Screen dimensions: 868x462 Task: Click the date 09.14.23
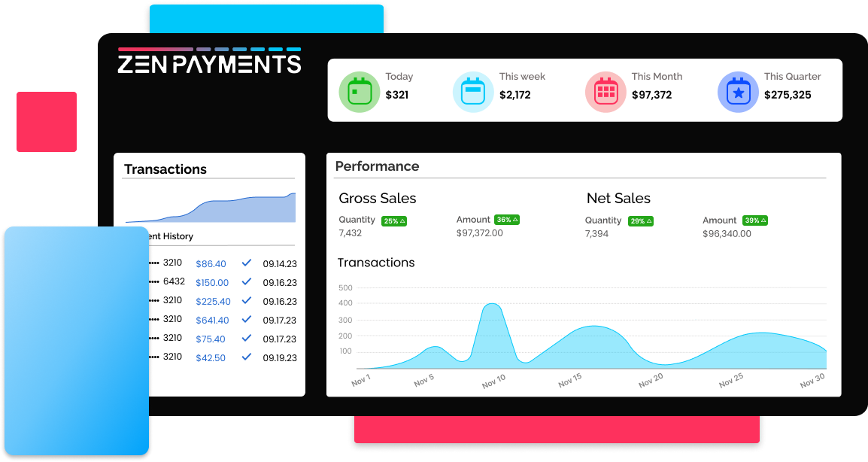tap(280, 263)
